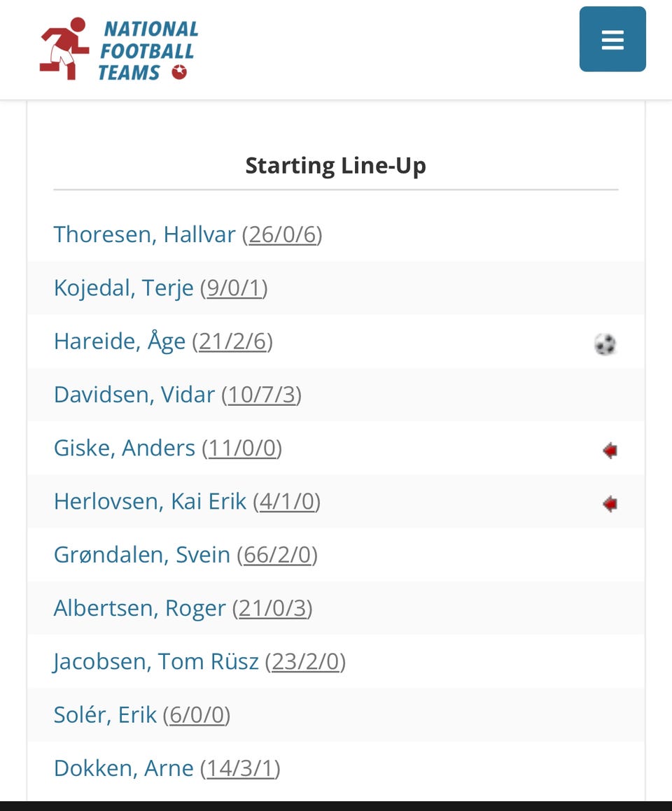This screenshot has width=672, height=811.
Task: Open Dokken, Arne player page
Action: pos(124,768)
